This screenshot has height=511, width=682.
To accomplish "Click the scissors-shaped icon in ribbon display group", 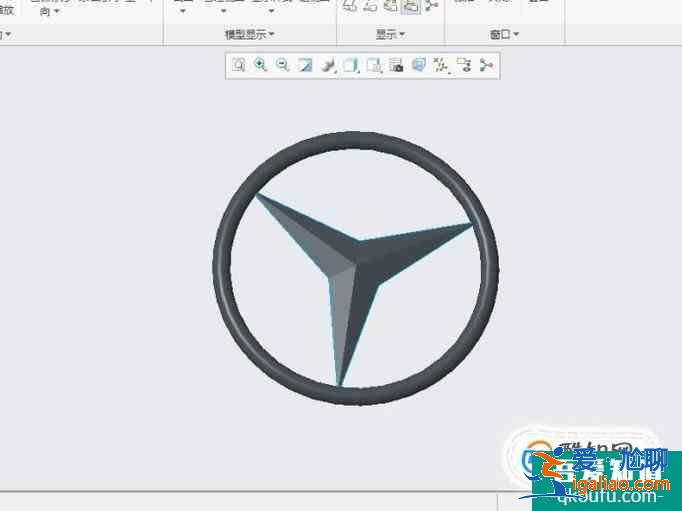I will (432, 5).
